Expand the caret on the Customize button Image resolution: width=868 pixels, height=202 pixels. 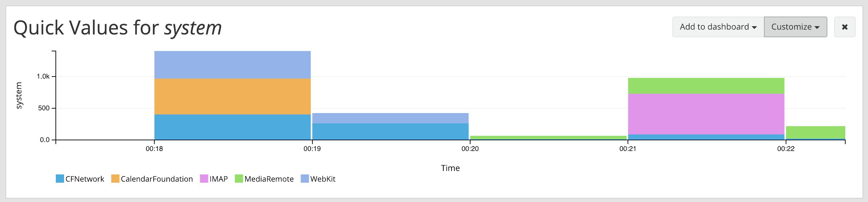tap(817, 27)
